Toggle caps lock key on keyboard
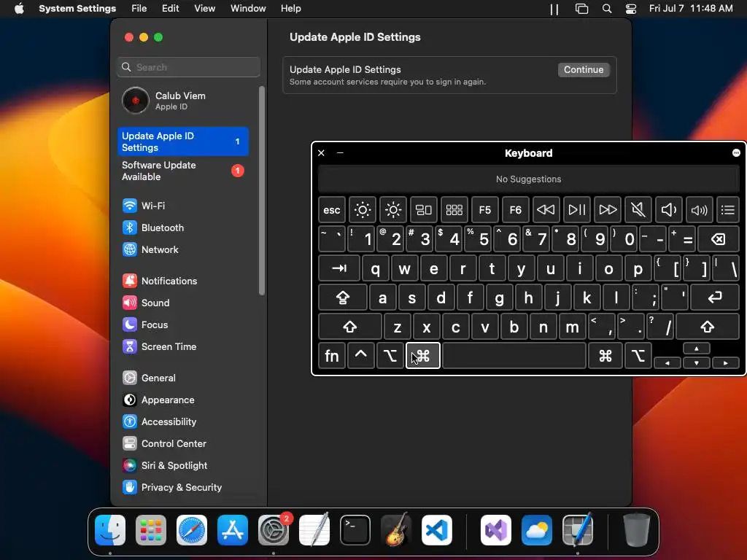The width and height of the screenshot is (747, 560). pos(343,297)
